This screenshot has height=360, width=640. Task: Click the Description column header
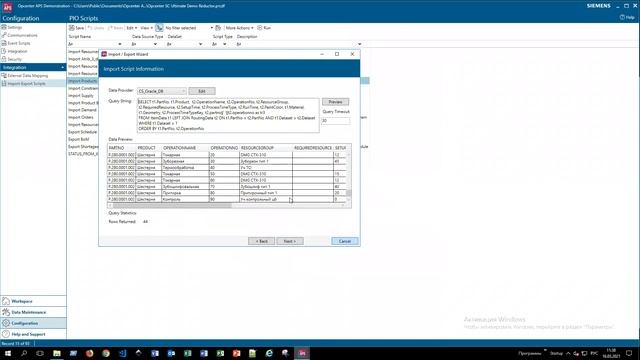(247, 36)
